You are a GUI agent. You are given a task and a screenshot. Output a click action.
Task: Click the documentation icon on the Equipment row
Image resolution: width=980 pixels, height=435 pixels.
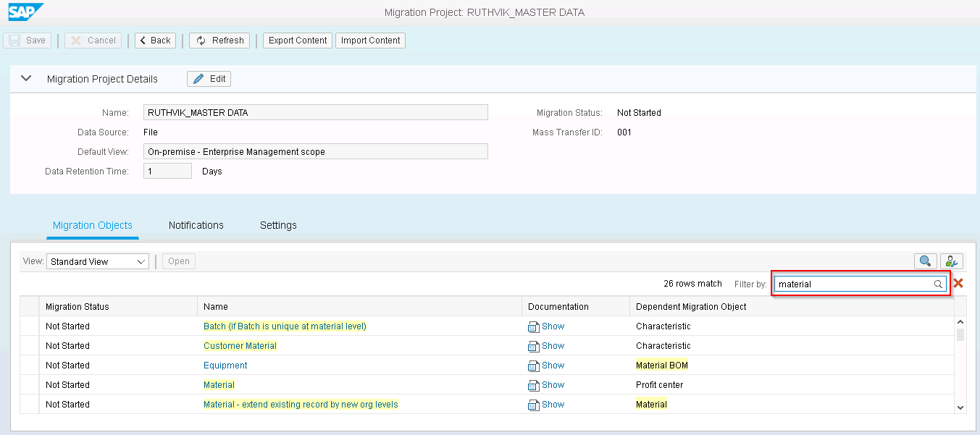click(x=533, y=365)
